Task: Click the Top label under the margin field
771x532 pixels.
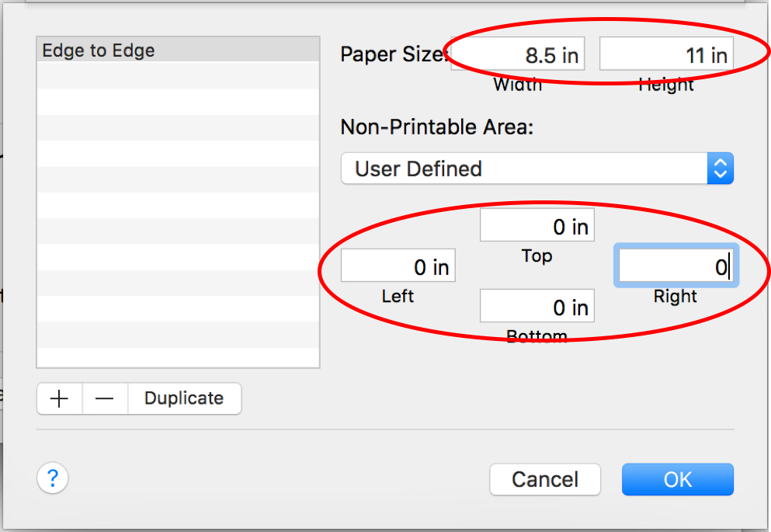Action: [x=537, y=256]
